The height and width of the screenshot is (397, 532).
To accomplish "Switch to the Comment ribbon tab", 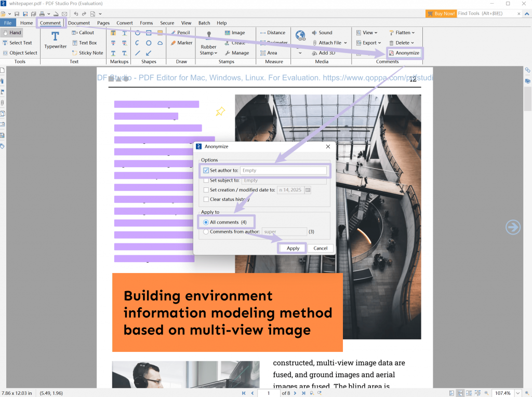I will [x=50, y=23].
